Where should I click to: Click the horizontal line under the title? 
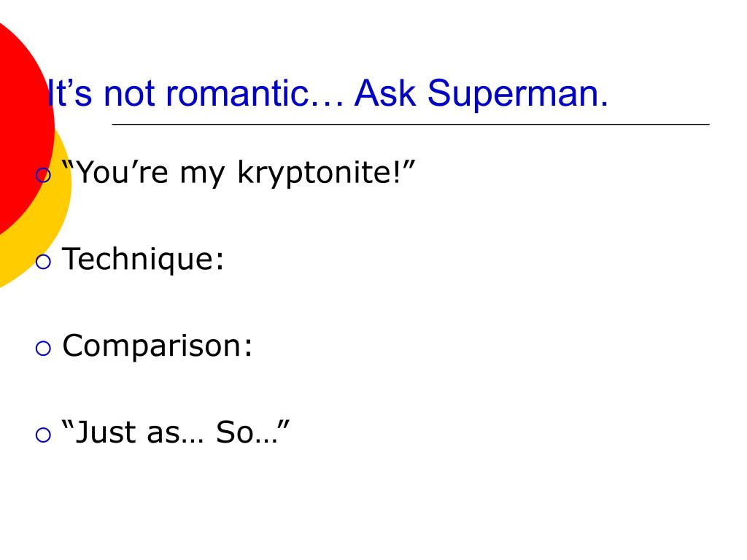(411, 124)
